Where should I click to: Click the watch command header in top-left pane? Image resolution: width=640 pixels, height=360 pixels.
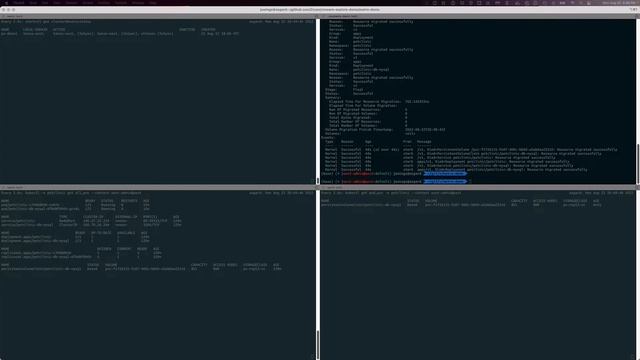tap(46, 21)
